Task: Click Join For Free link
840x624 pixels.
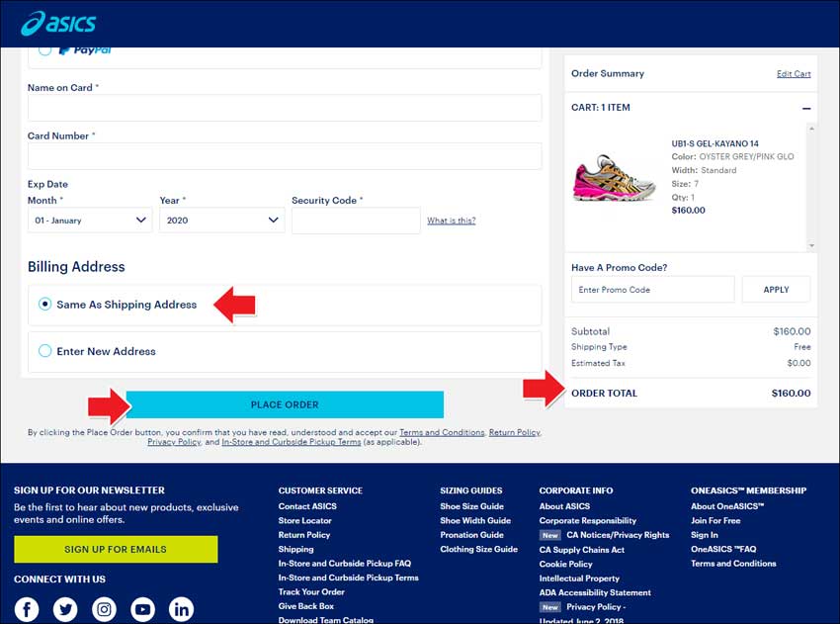Action: coord(715,520)
